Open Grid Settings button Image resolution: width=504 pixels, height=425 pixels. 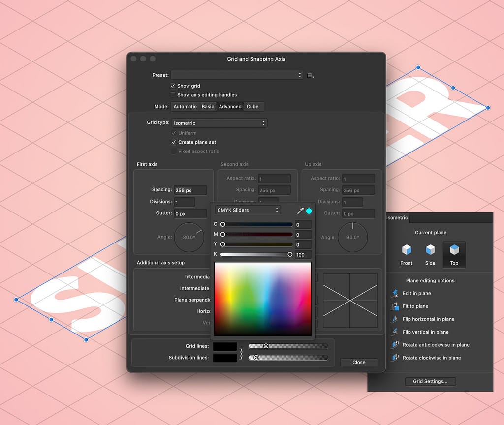click(x=430, y=381)
